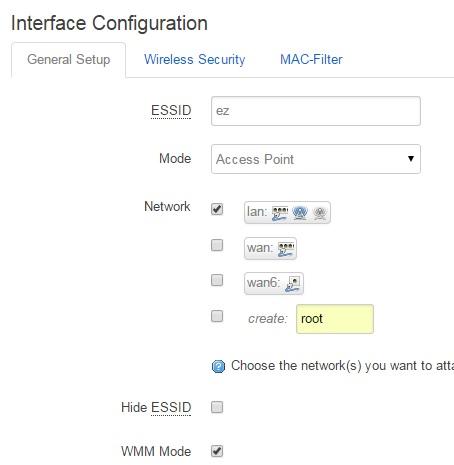
Task: Click the active blue wireless icon in lan badge
Action: (300, 213)
